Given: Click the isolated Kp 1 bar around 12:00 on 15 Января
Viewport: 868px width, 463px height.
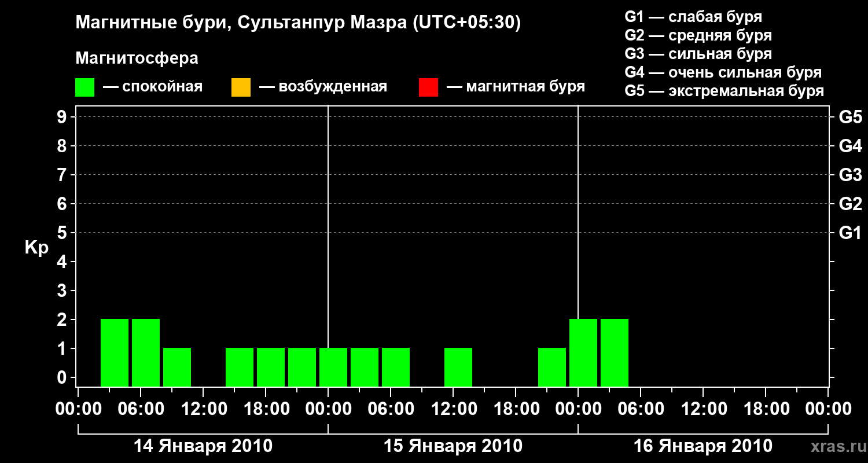Looking at the screenshot, I should [458, 367].
